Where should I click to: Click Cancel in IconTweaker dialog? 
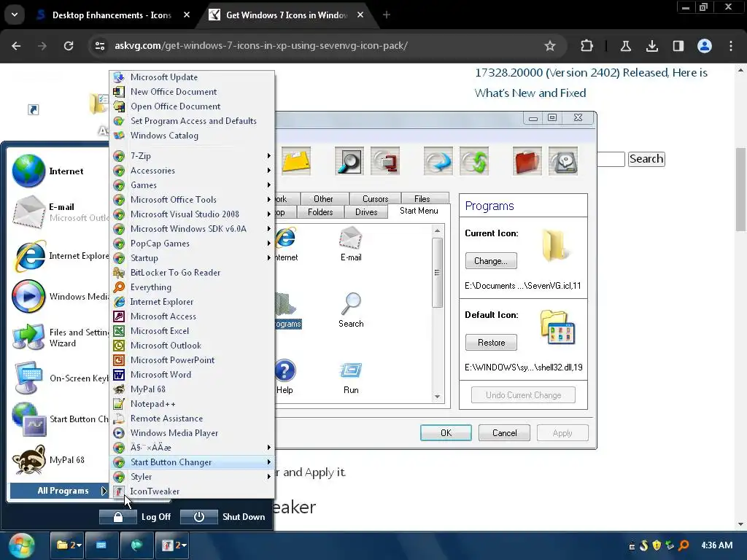(504, 433)
